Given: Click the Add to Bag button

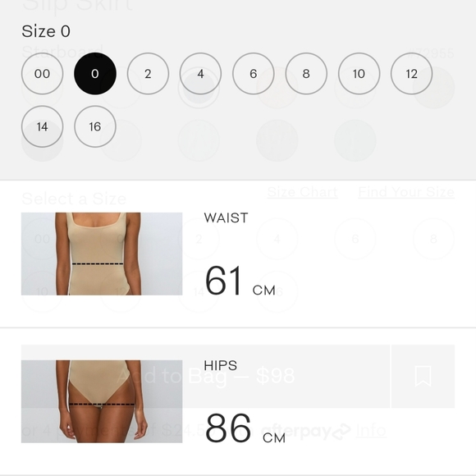Looking at the screenshot, I should (x=205, y=376).
